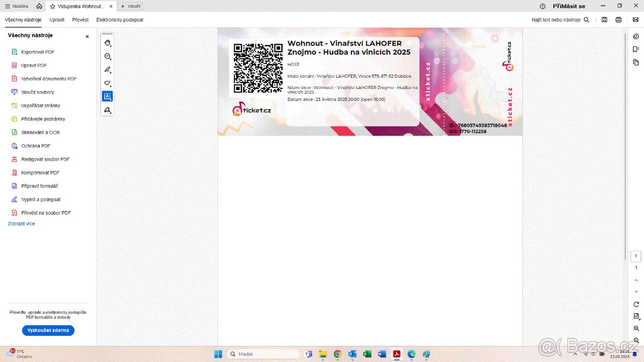
Task: Print the document with printer icon
Action: point(619,20)
